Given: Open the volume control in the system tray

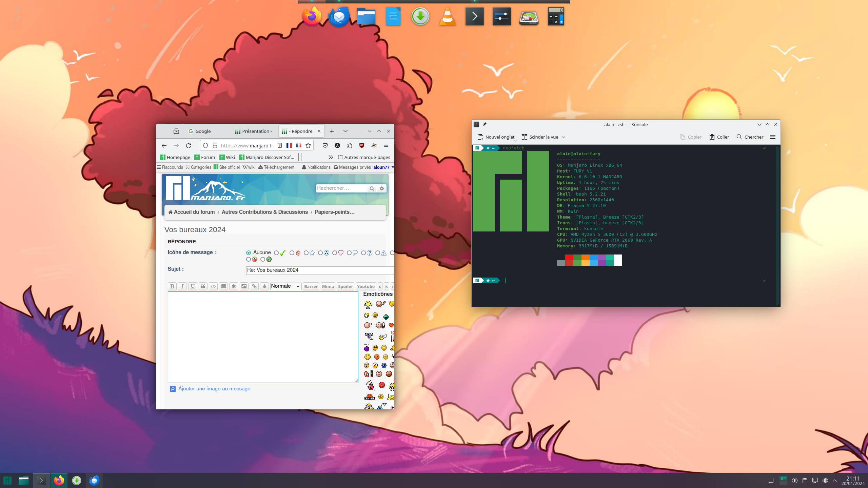Looking at the screenshot, I should click(x=825, y=481).
